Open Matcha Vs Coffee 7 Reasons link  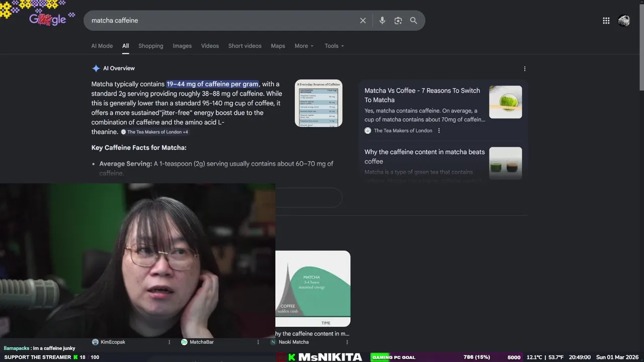coord(422,95)
